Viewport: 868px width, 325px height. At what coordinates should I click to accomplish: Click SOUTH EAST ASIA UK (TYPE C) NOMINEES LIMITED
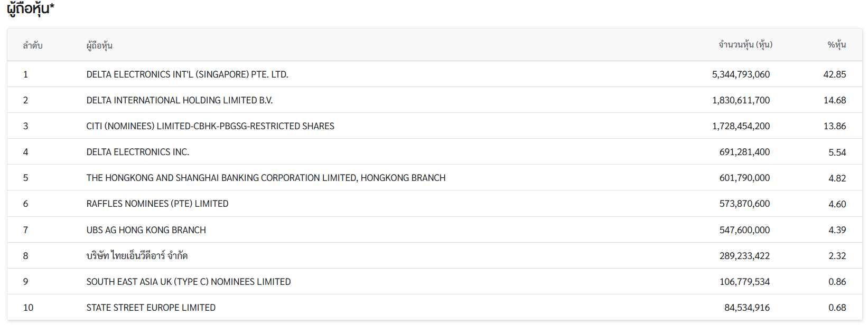click(x=189, y=282)
